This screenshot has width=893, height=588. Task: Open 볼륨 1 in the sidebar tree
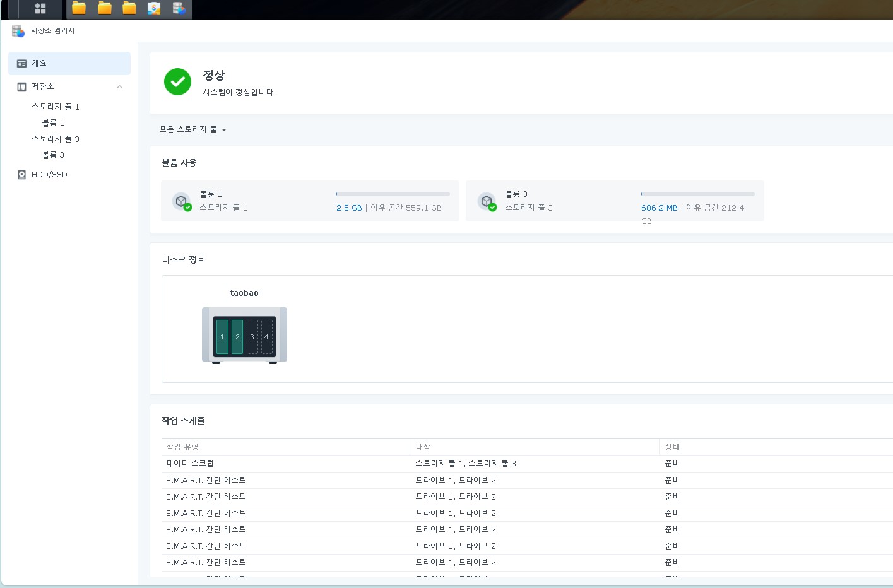pos(53,122)
